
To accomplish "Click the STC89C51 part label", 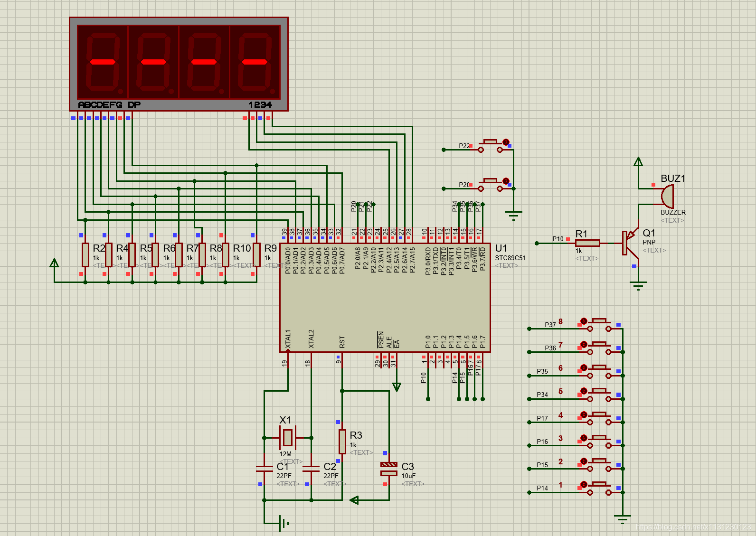I will [510, 258].
